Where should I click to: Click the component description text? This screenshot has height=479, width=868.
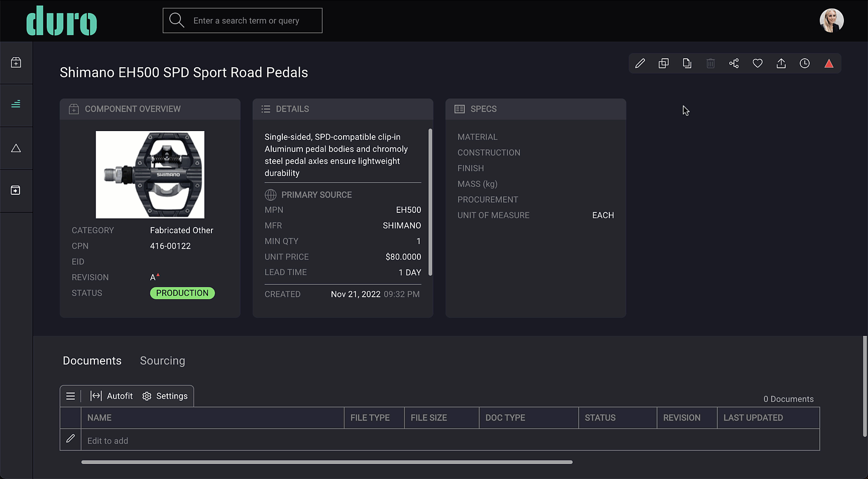[x=337, y=155]
